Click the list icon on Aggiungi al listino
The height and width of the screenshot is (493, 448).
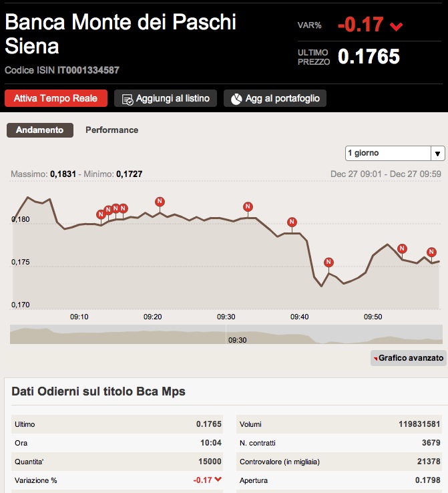[127, 99]
